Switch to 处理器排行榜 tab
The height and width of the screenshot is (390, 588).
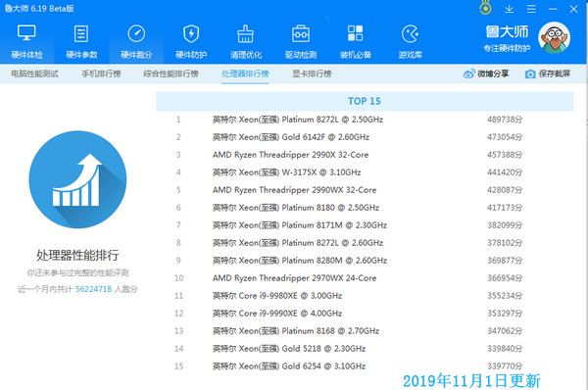[x=245, y=73]
